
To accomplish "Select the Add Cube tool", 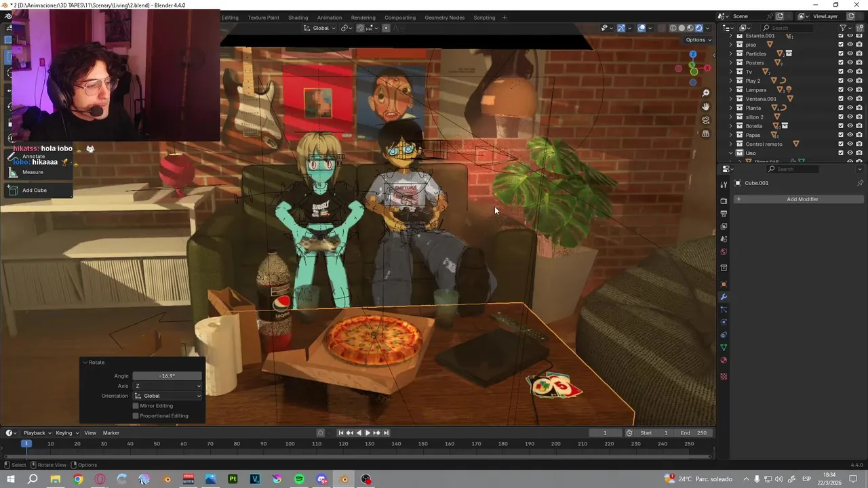I will click(38, 190).
